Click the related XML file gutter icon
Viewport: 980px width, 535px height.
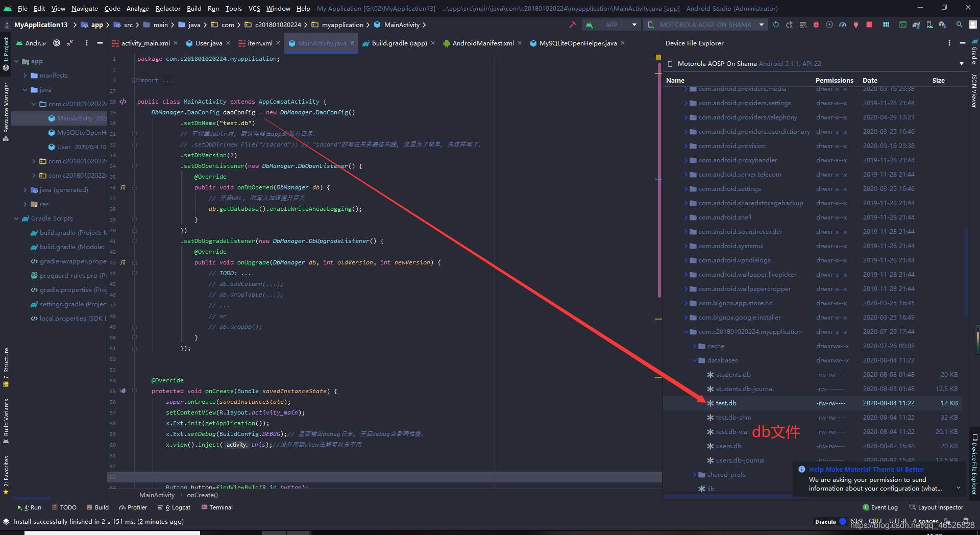[x=123, y=102]
